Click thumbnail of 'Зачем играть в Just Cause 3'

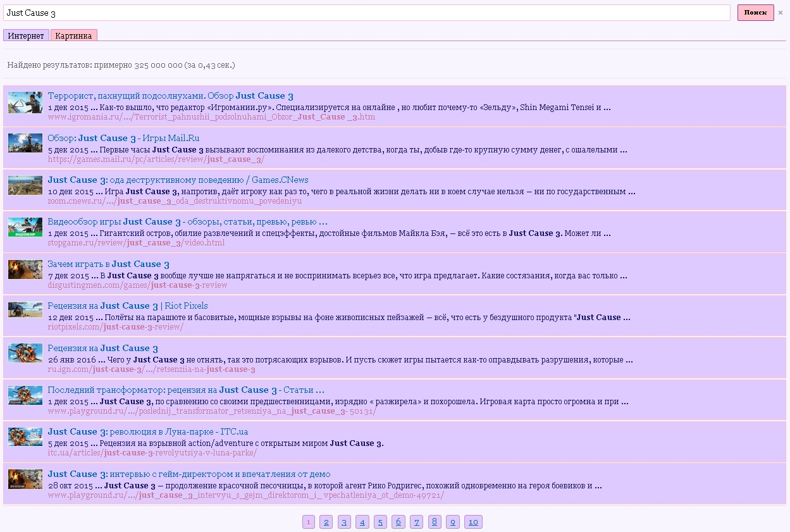(x=25, y=269)
